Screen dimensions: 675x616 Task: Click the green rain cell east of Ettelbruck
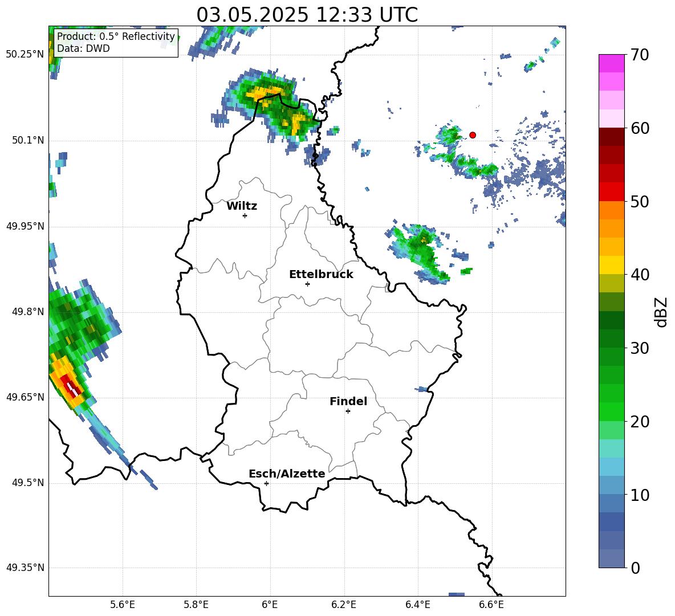click(420, 254)
